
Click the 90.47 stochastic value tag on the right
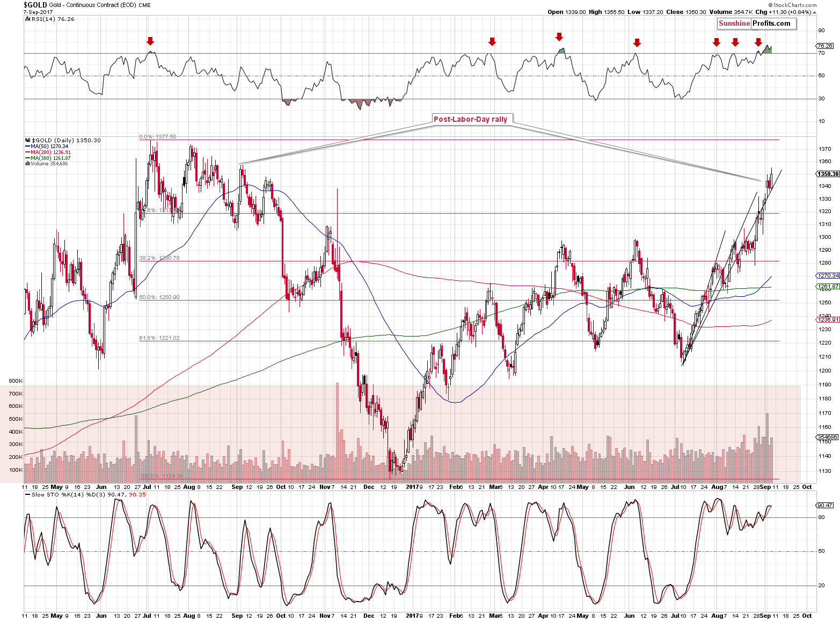[x=825, y=505]
